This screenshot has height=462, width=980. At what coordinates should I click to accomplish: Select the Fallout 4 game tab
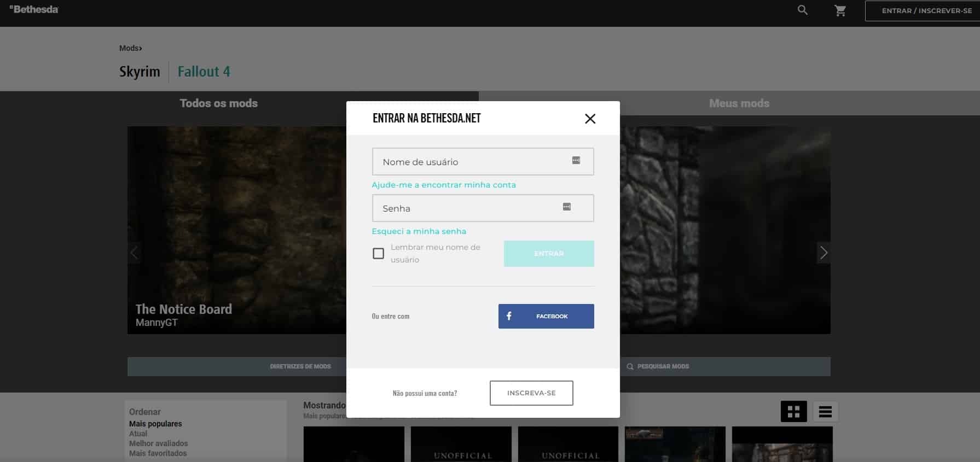pyautogui.click(x=204, y=72)
